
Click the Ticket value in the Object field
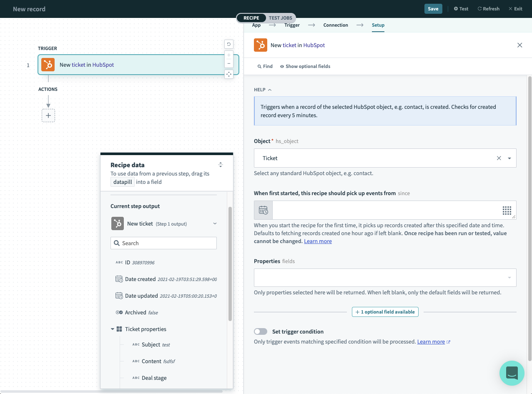click(270, 158)
